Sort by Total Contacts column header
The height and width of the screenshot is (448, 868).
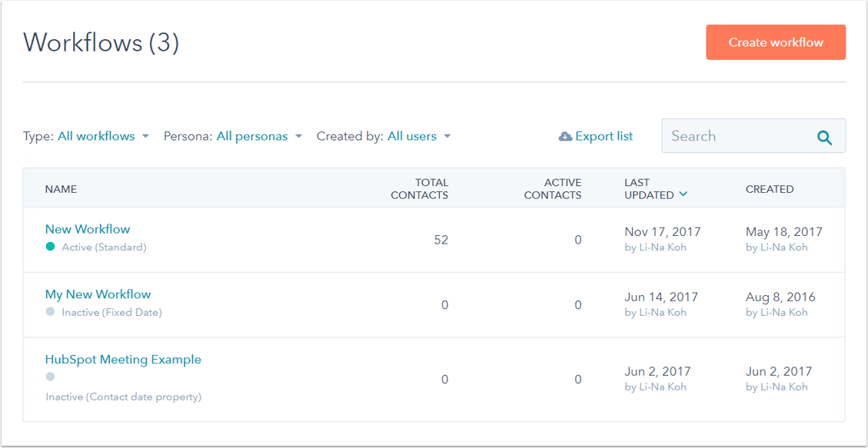419,189
